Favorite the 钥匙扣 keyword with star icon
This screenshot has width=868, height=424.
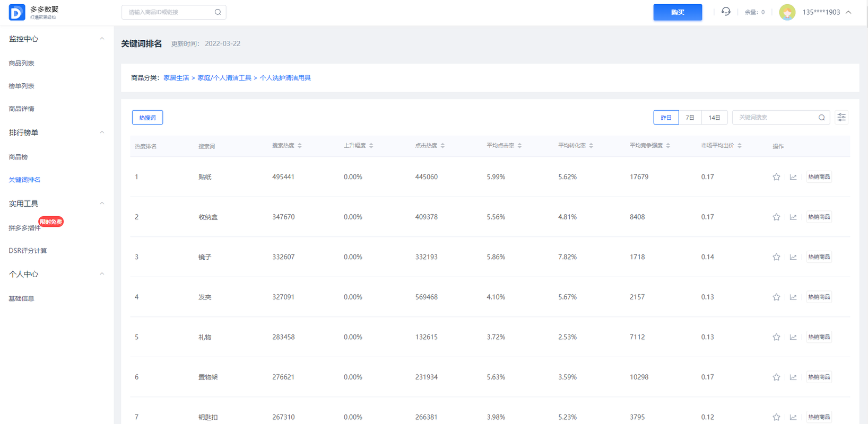pos(776,417)
